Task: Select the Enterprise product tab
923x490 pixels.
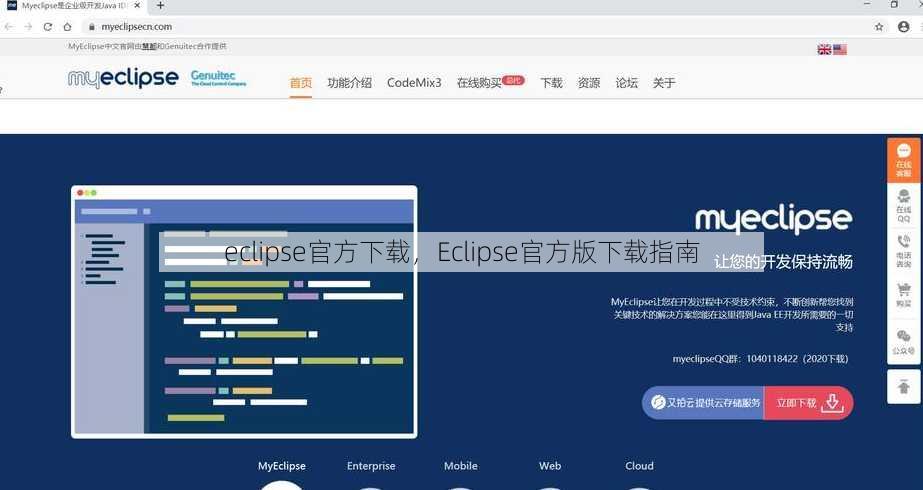Action: tap(371, 466)
